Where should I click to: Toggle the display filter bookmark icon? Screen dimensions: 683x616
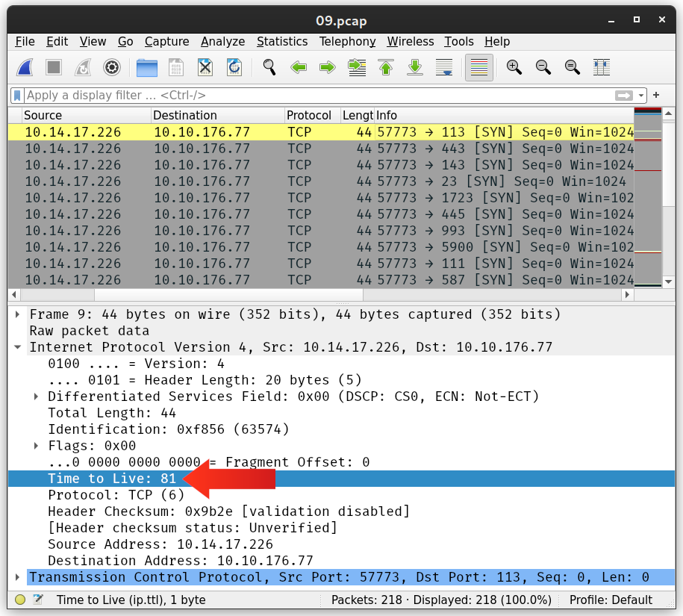coord(17,95)
